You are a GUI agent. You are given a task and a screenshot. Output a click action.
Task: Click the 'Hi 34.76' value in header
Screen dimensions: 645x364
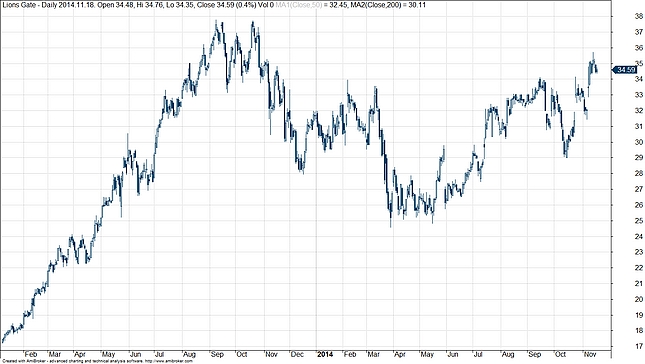coord(151,5)
